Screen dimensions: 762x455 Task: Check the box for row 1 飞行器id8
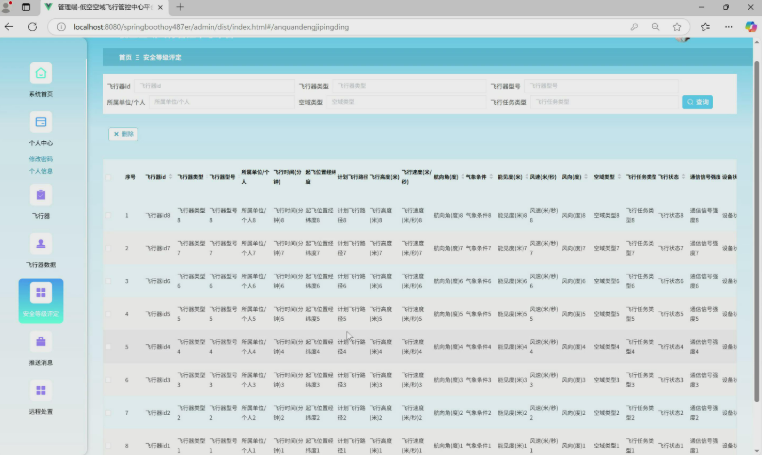108,215
